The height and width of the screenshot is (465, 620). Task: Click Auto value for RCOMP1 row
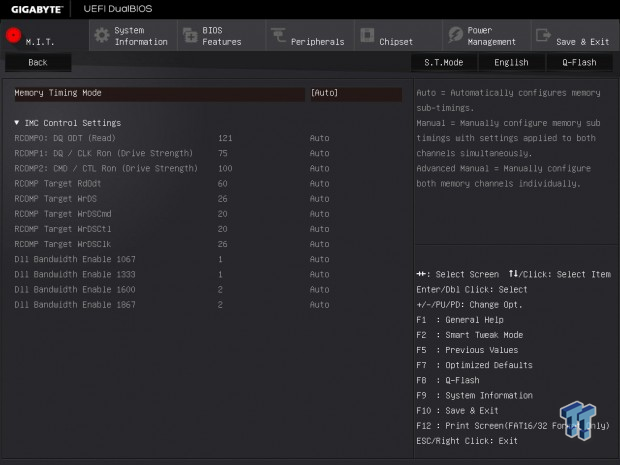click(x=319, y=153)
